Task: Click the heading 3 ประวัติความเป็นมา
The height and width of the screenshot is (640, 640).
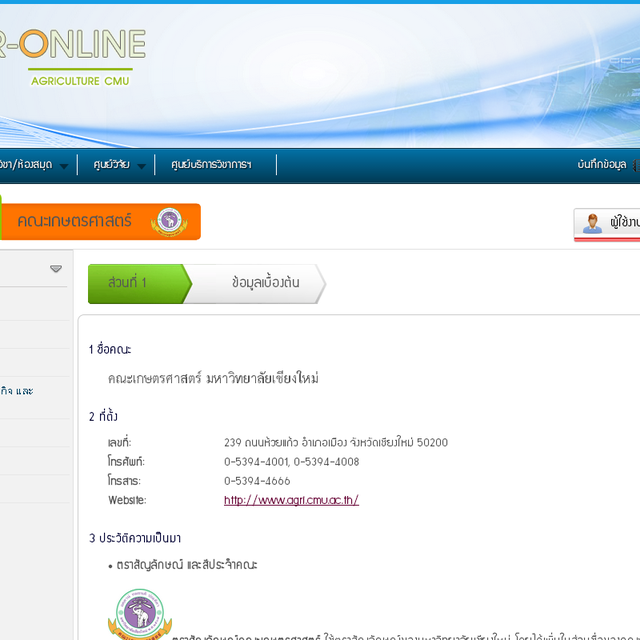Action: coord(135,538)
